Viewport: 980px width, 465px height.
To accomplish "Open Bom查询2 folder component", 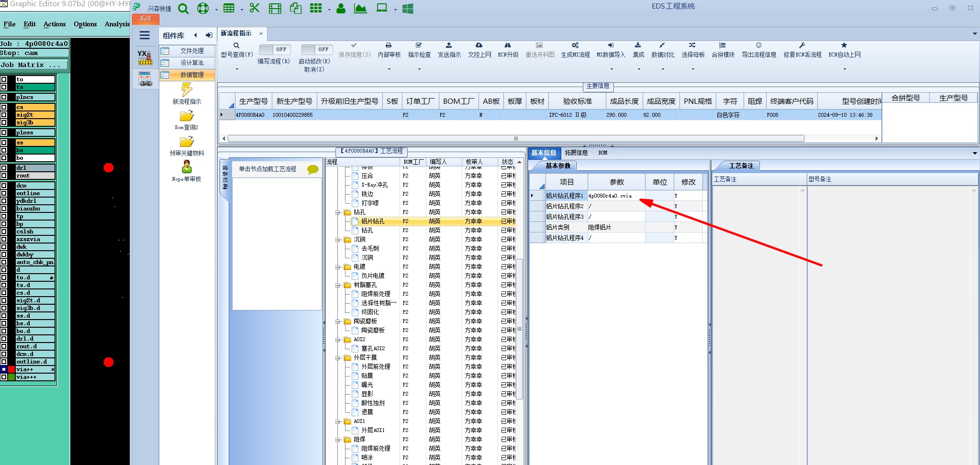I will point(187,121).
